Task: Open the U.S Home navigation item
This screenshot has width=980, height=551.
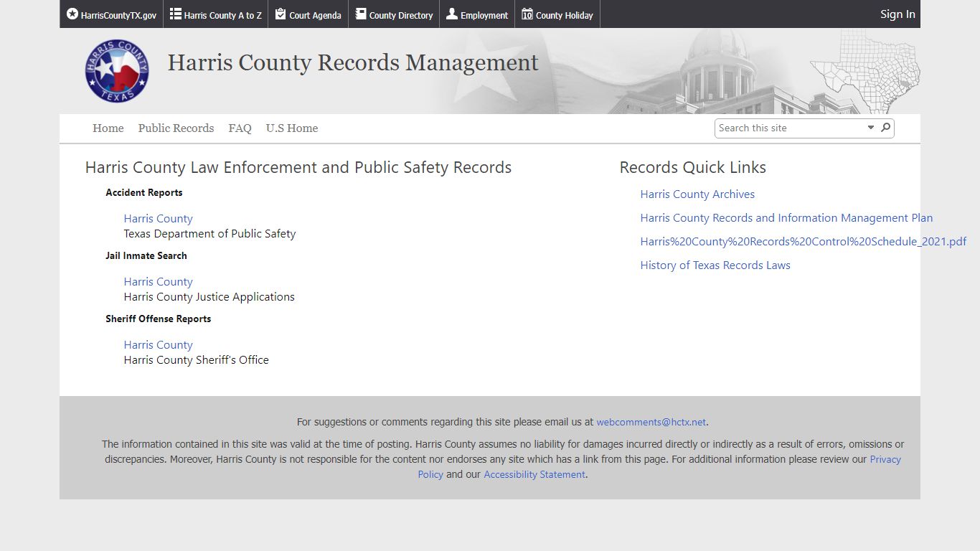Action: point(292,128)
